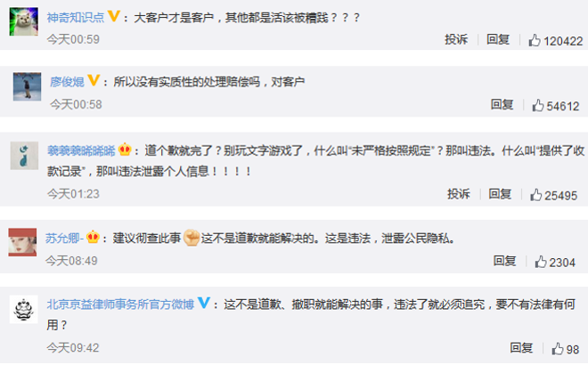The height and width of the screenshot is (365, 588).
Task: Reply to 廖俊焜's 00:58 comment
Action: coord(502,104)
